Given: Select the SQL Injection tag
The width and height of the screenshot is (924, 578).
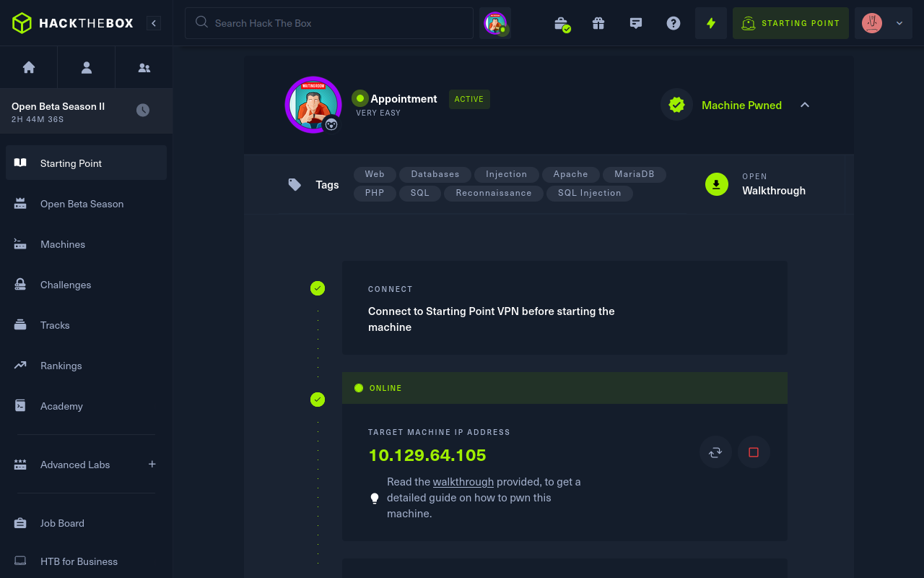Looking at the screenshot, I should pyautogui.click(x=590, y=193).
